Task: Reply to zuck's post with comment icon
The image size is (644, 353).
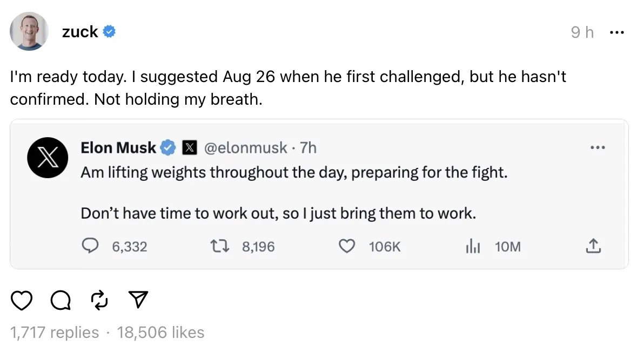Action: tap(61, 300)
